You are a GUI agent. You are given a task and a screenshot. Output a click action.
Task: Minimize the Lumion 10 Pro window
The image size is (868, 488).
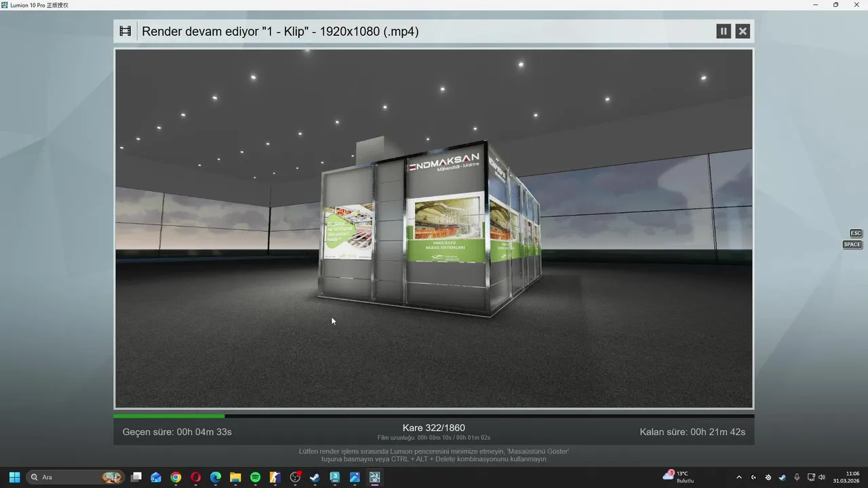(816, 5)
